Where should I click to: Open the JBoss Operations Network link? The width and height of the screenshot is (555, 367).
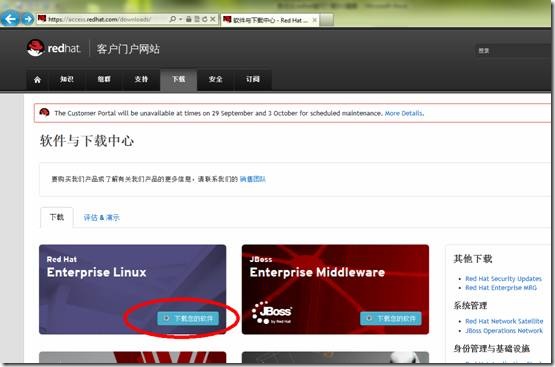504,331
